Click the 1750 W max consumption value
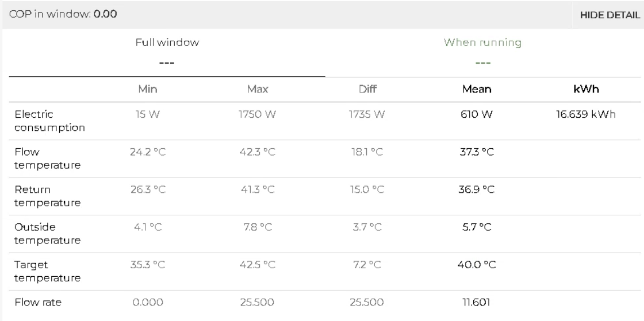Screen dimensions: 644x321 coord(258,114)
